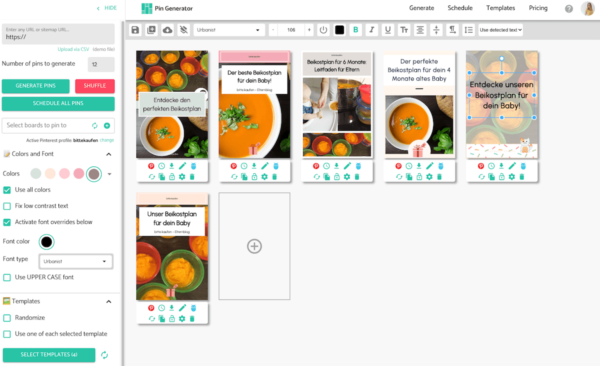Increase font size with plus button
This screenshot has height=366, width=600.
309,30
